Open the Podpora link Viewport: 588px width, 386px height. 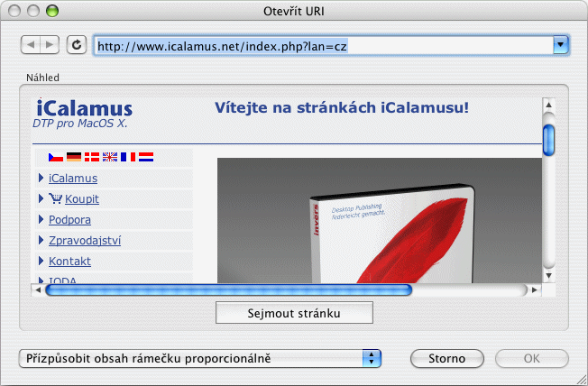tap(69, 219)
